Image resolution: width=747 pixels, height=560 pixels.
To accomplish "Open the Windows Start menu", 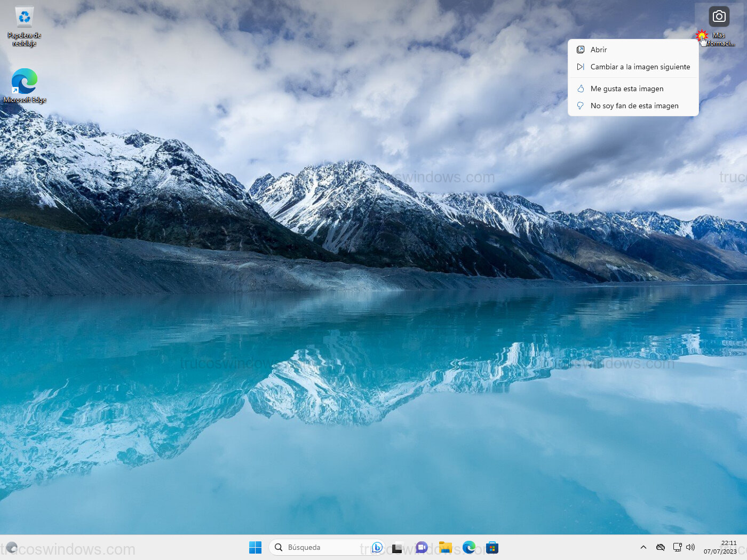I will (255, 547).
